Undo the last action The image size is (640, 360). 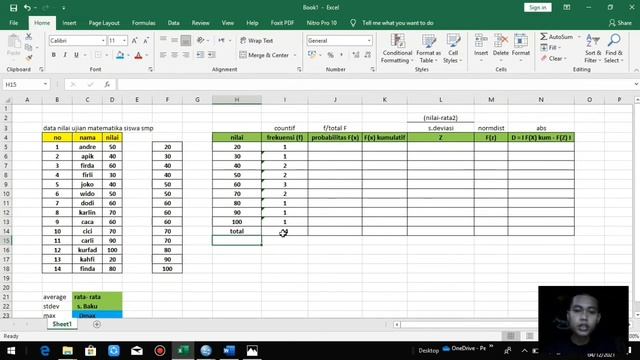point(27,8)
